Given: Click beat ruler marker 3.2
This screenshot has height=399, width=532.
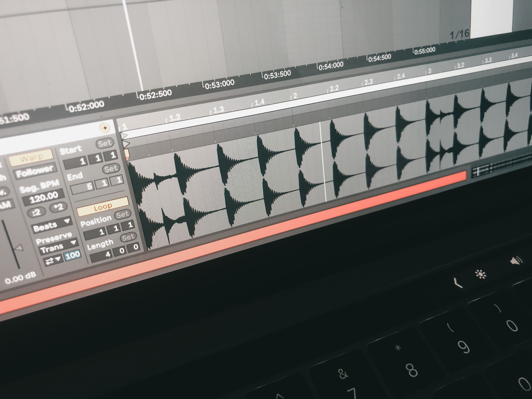Looking at the screenshot, I should coord(460,65).
